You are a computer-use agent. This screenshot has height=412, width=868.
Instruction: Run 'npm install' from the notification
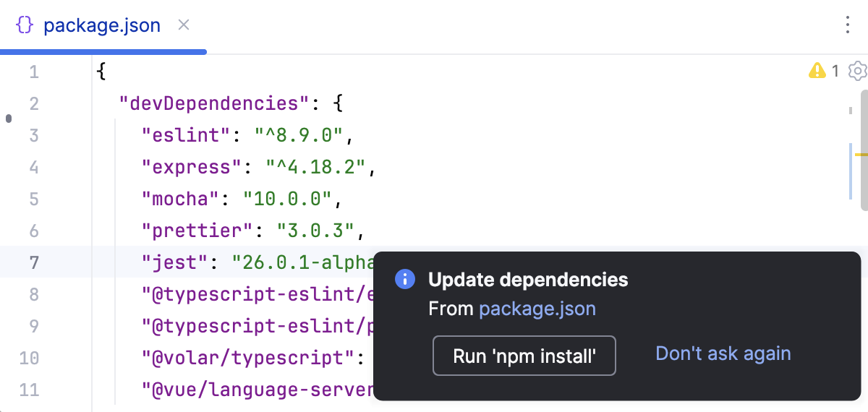524,356
